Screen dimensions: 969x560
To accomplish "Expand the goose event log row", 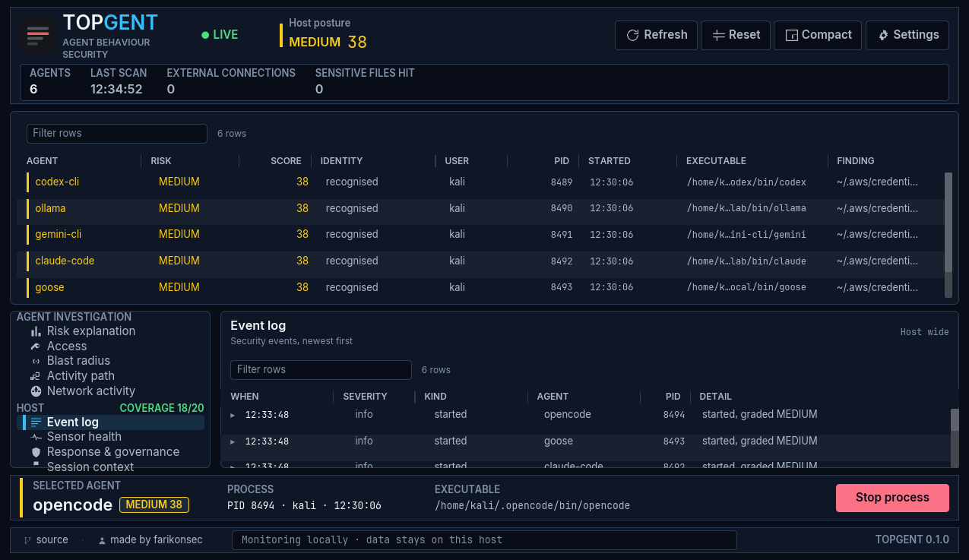I will pyautogui.click(x=233, y=441).
